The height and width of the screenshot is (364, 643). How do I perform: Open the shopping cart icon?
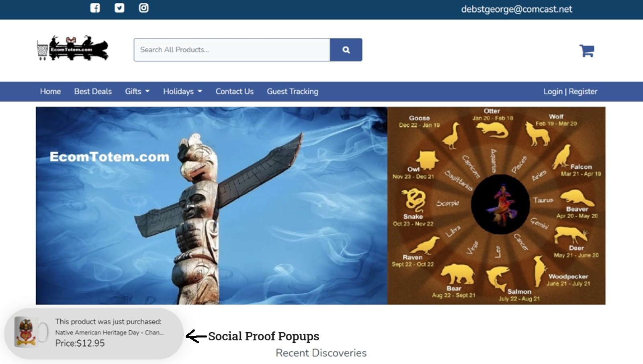click(587, 51)
